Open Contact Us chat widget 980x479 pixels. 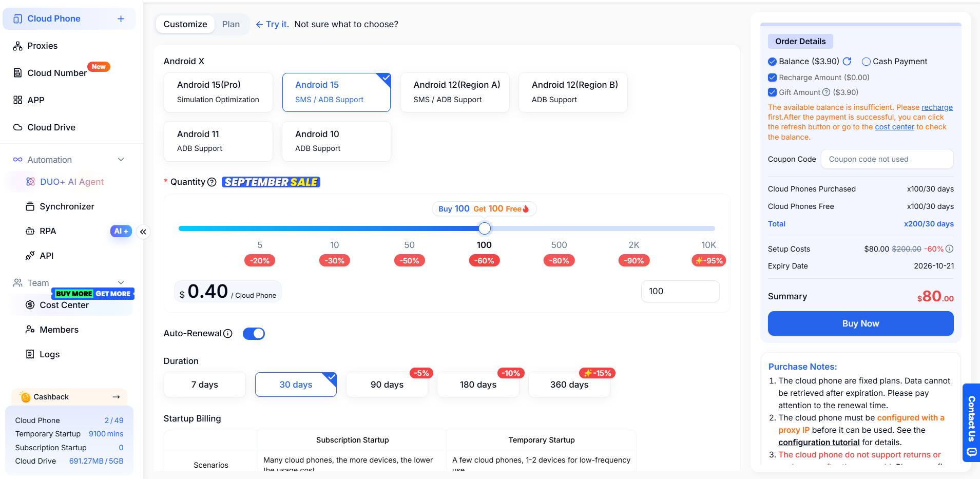(x=971, y=423)
